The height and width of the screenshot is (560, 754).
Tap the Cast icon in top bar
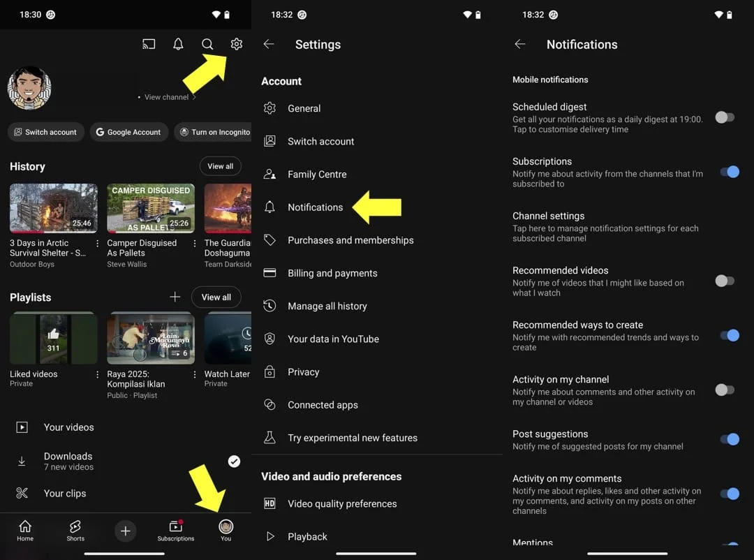(149, 44)
